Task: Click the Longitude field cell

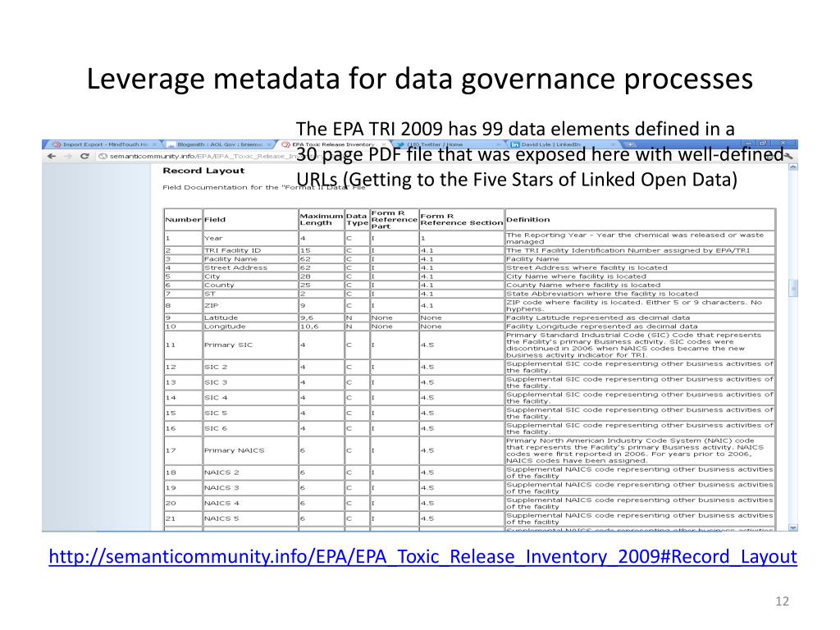Action: (x=250, y=326)
